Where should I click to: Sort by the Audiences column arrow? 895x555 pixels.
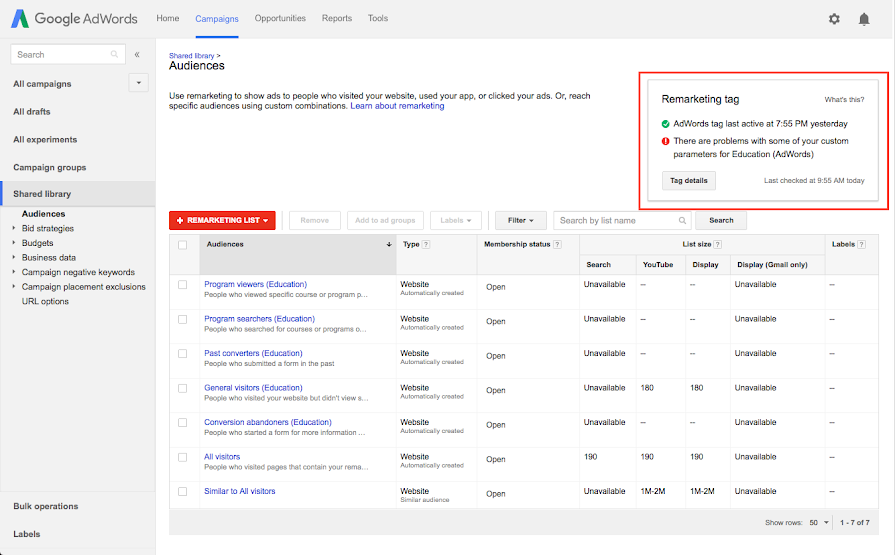coord(389,244)
